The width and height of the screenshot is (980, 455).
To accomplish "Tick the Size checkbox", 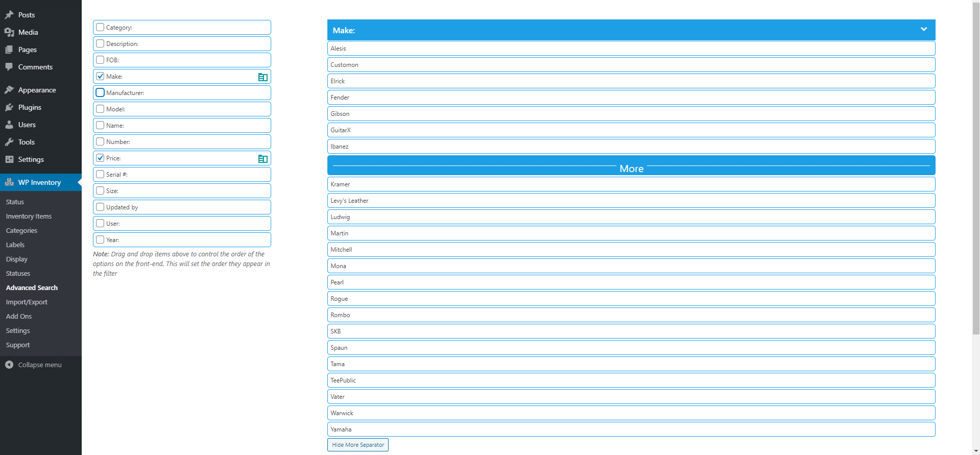I will tap(100, 190).
